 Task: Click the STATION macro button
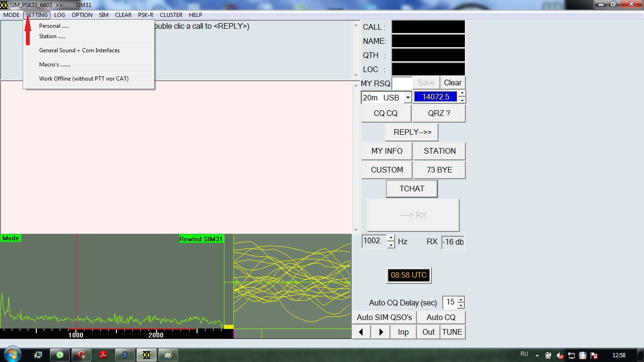439,151
